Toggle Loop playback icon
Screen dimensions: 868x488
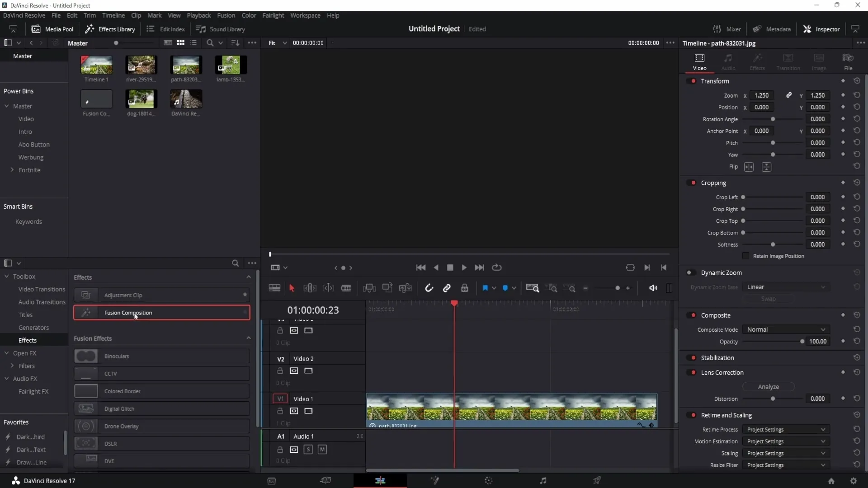click(497, 267)
